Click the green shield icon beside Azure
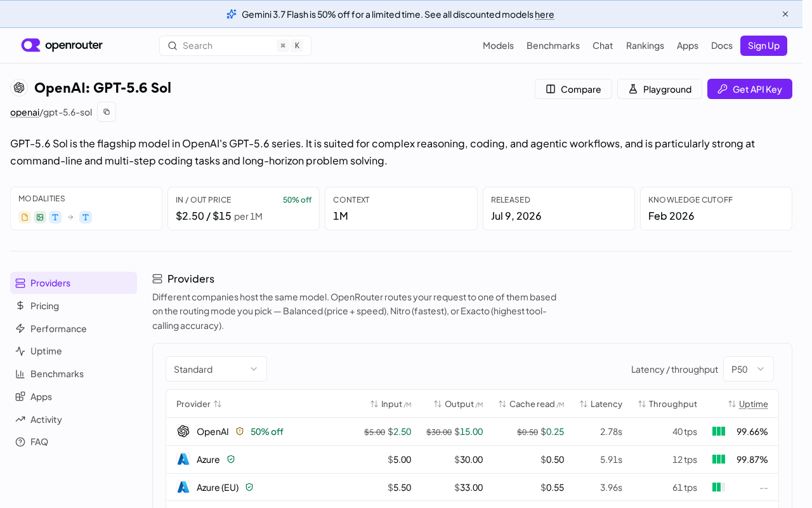812x508 pixels. tap(231, 459)
